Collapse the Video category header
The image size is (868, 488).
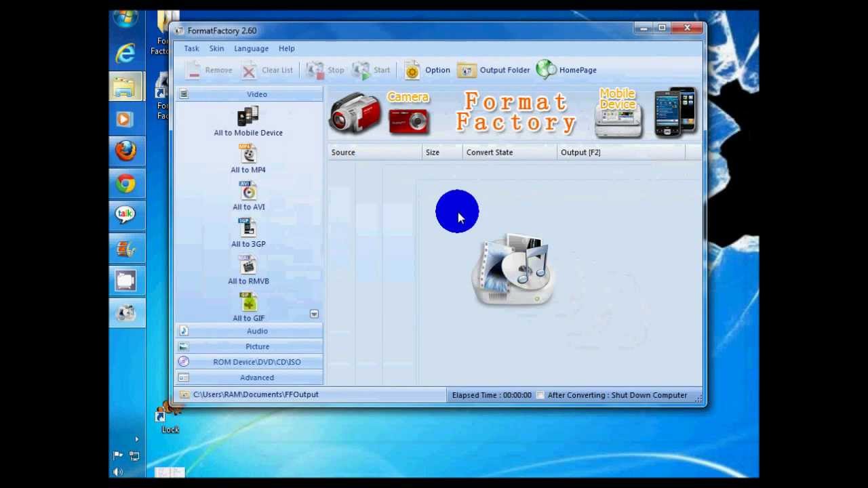click(x=250, y=94)
